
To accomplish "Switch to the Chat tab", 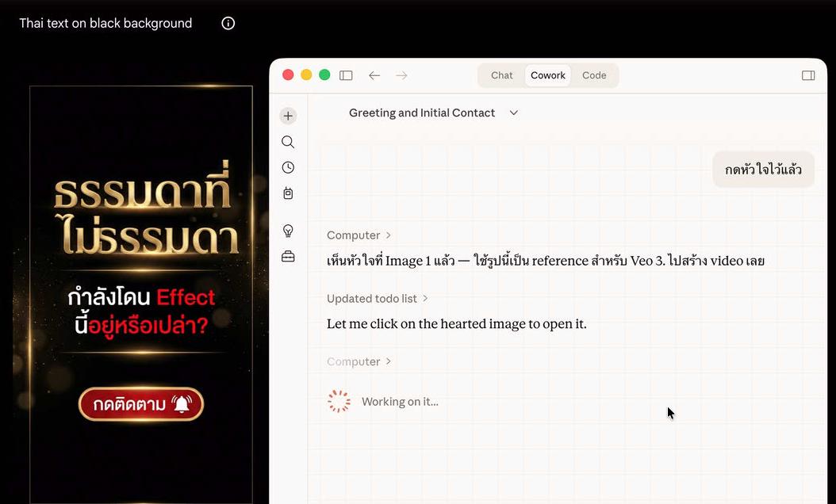I will pos(500,75).
